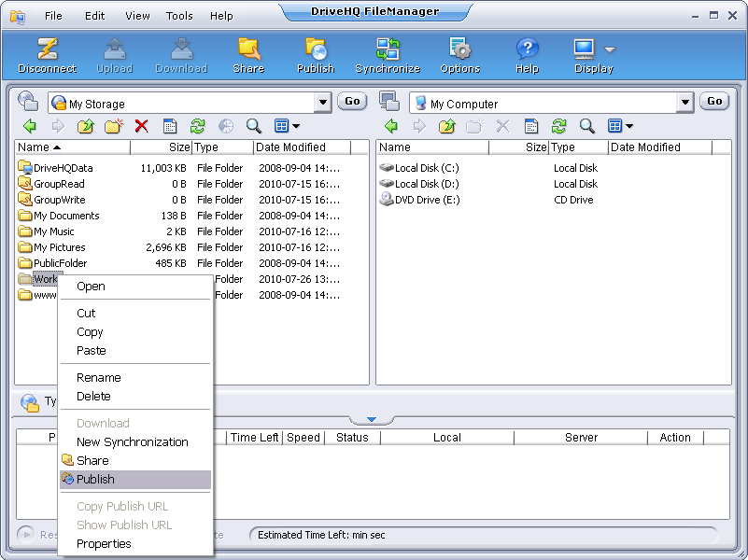Screen dimensions: 748x560
Task: Open the Display dropdown arrow
Action: [x=610, y=49]
